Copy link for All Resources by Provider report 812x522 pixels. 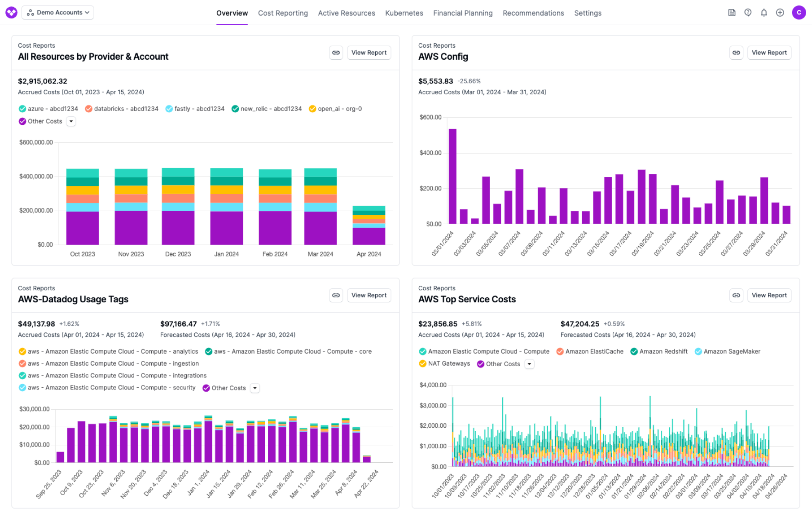[336, 53]
